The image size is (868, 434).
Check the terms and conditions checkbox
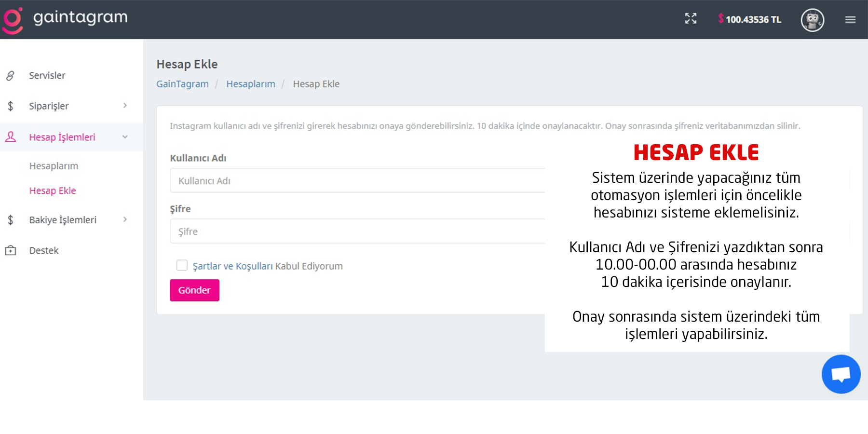pos(182,265)
